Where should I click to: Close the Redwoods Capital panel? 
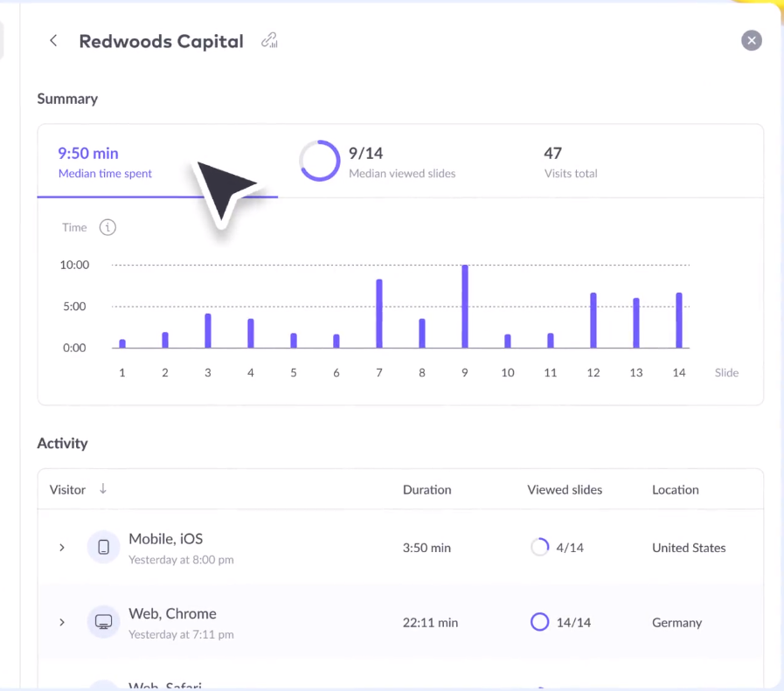click(751, 40)
